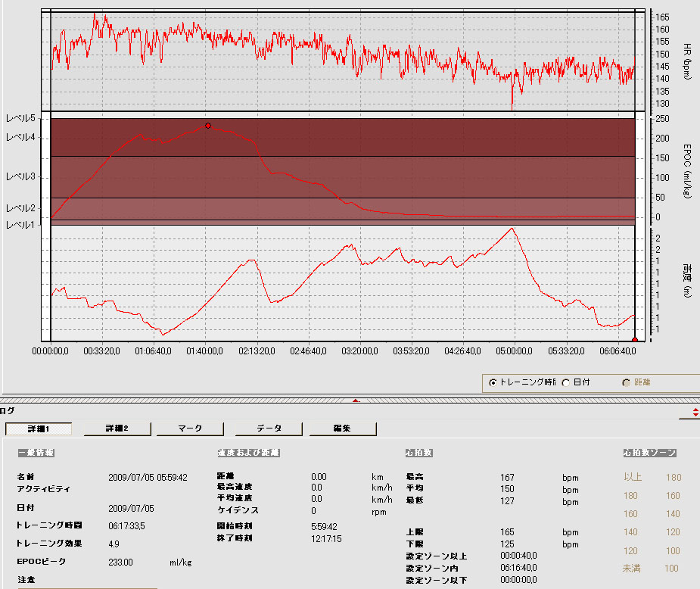The height and width of the screenshot is (589, 700).
Task: Click the 開始時刻 value 5:59:42
Action: pyautogui.click(x=324, y=526)
